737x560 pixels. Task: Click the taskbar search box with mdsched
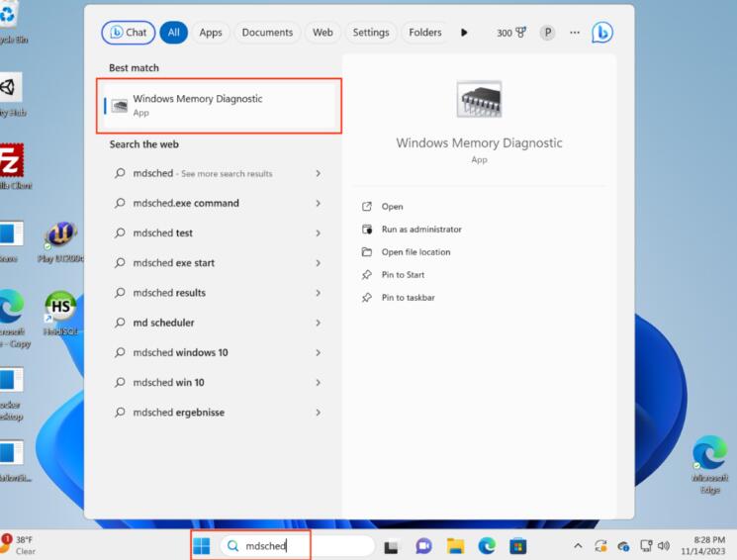point(297,545)
